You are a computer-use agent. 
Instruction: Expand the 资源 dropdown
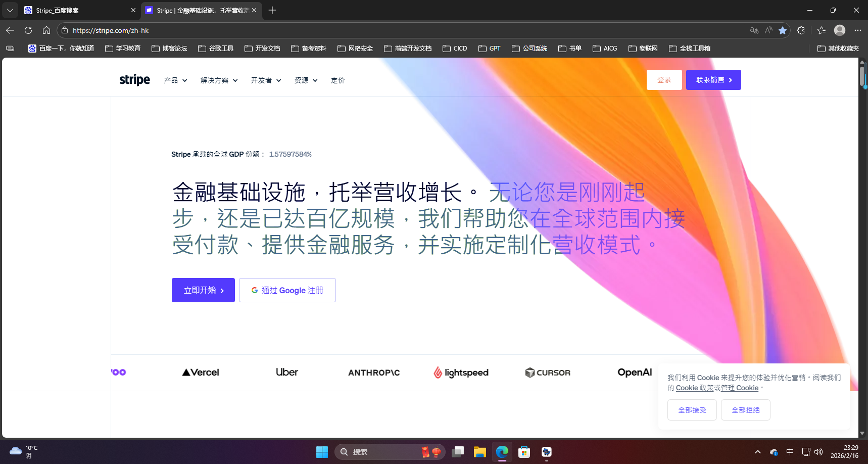305,80
